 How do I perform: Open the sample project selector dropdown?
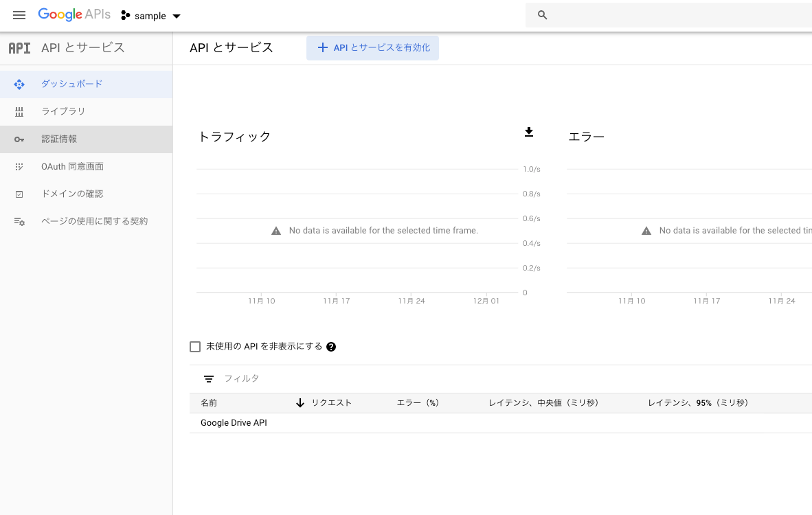pyautogui.click(x=150, y=16)
